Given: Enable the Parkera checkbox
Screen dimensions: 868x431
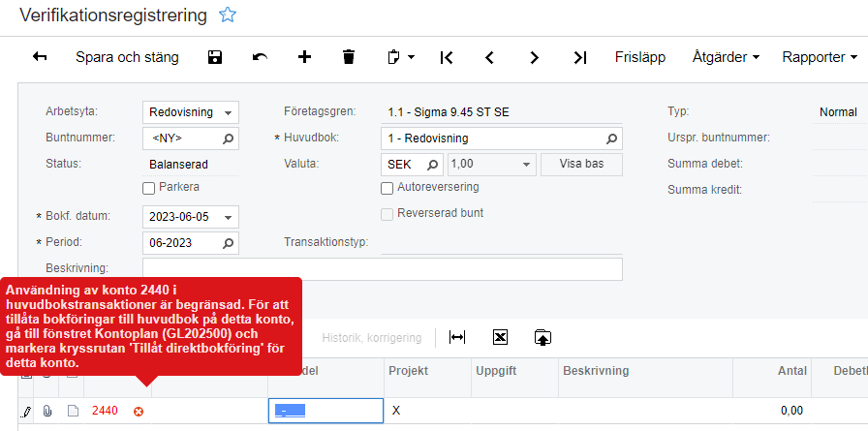Looking at the screenshot, I should 149,187.
